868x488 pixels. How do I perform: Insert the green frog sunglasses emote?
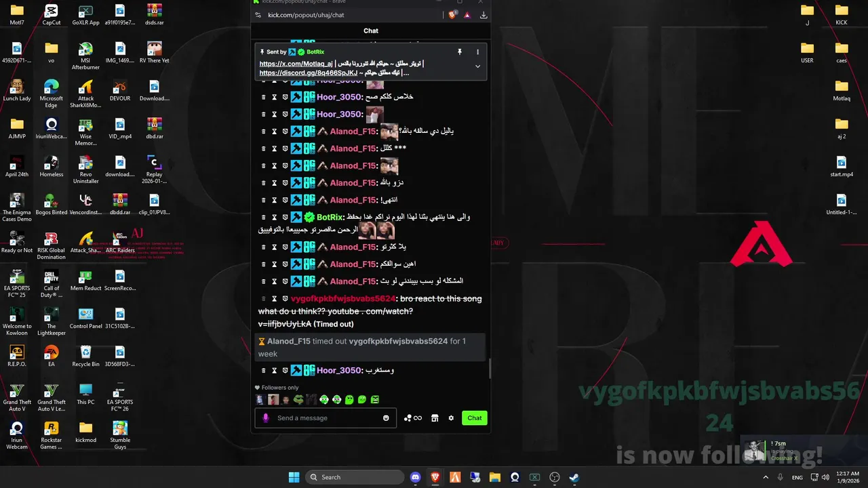point(298,400)
